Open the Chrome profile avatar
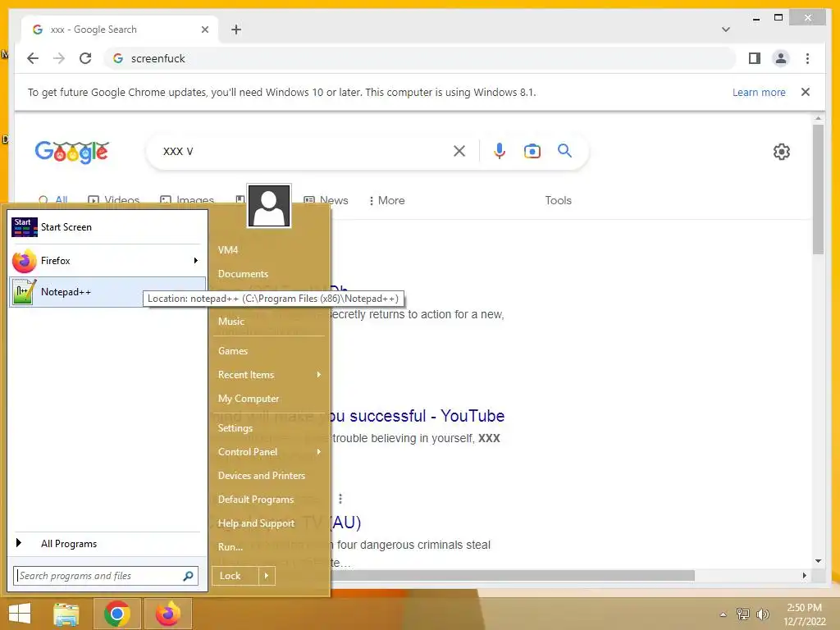This screenshot has height=630, width=840. tap(781, 58)
